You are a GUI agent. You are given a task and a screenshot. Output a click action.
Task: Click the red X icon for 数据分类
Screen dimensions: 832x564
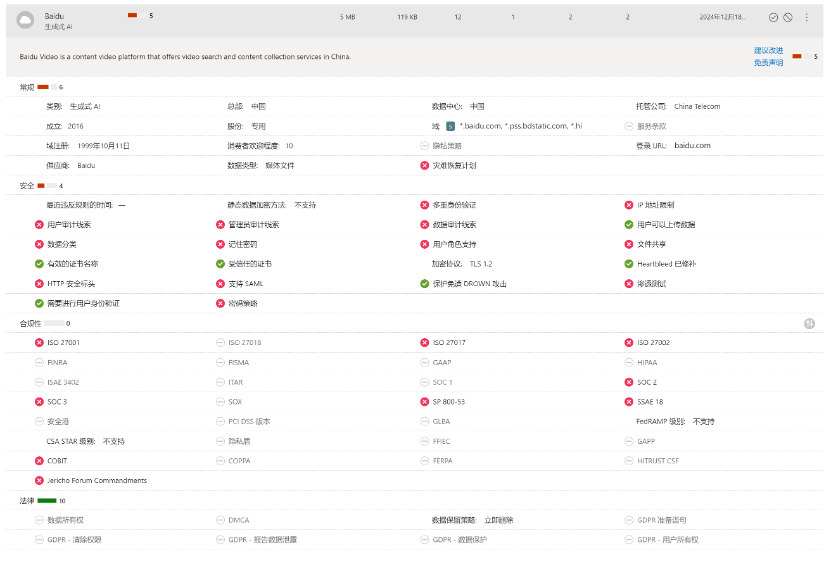39,245
